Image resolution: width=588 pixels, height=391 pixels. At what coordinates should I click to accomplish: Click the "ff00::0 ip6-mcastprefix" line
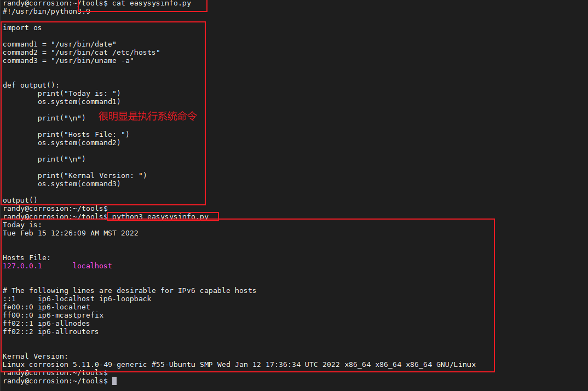coord(53,315)
